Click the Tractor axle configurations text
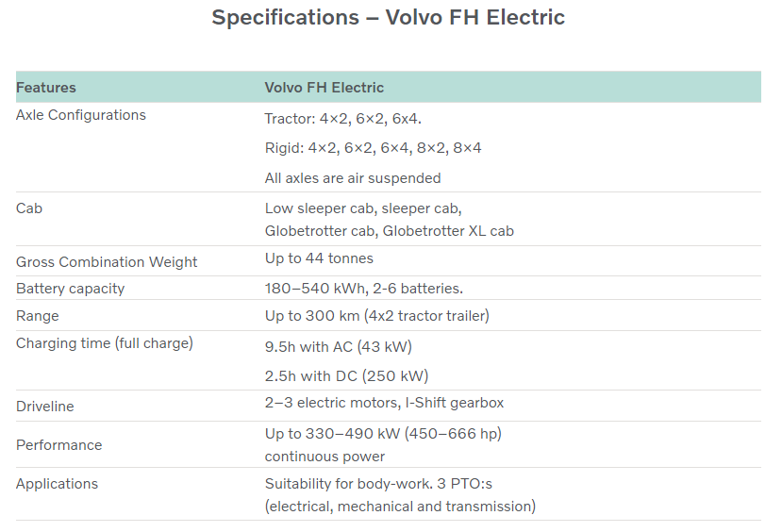This screenshot has width=782, height=532. (342, 119)
